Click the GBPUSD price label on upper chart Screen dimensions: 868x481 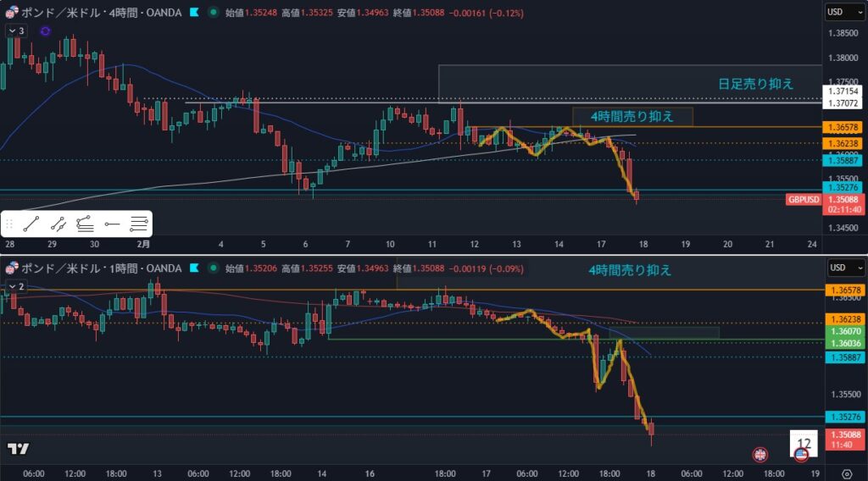coord(804,200)
